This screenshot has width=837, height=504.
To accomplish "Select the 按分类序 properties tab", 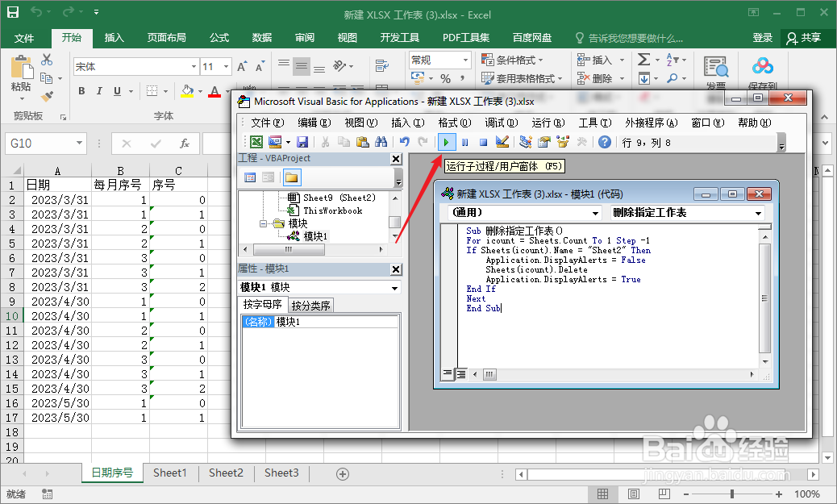I will point(310,306).
